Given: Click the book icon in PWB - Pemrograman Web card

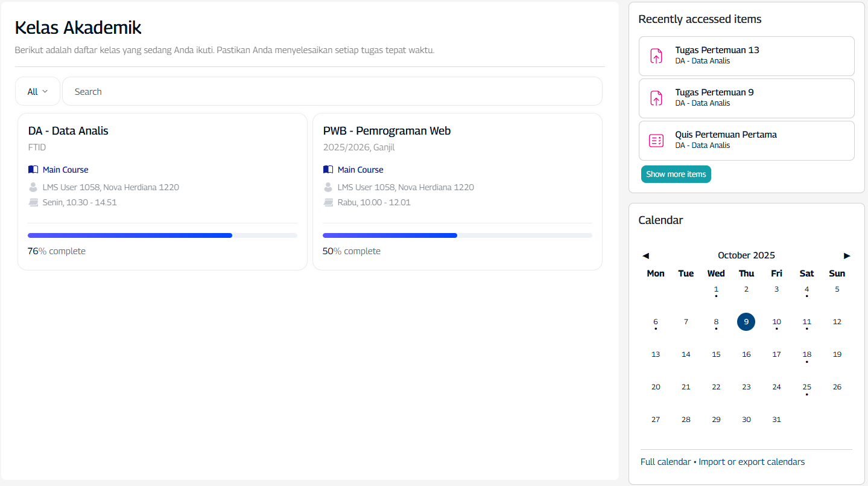Looking at the screenshot, I should 328,170.
